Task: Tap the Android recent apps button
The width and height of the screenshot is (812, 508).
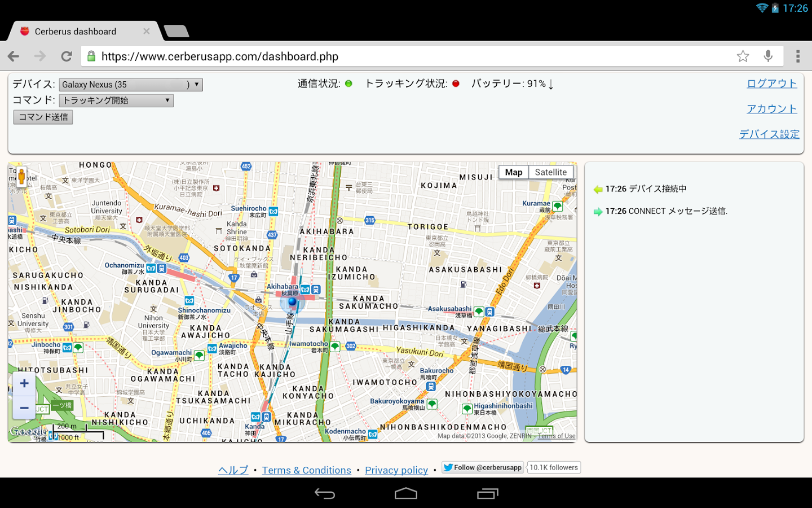Action: [x=487, y=494]
